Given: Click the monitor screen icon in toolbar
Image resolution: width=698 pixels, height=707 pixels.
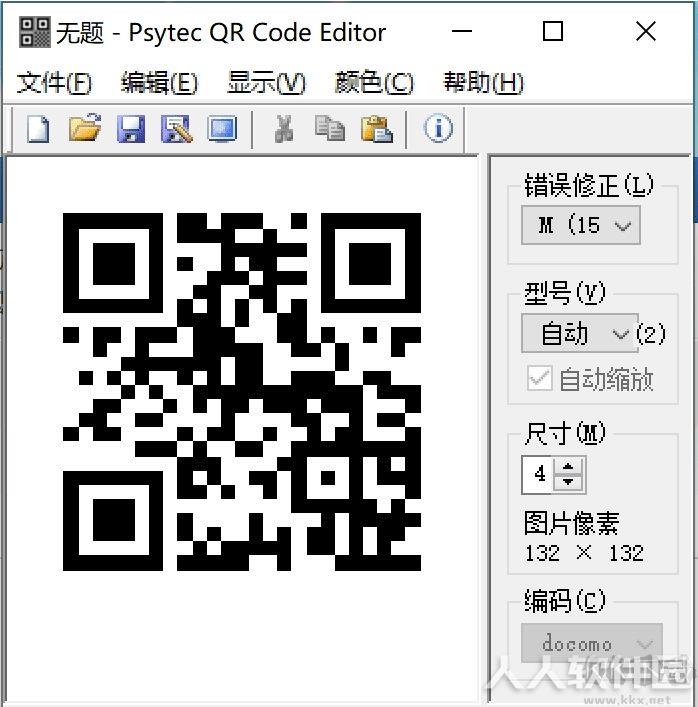Looking at the screenshot, I should coord(222,129).
